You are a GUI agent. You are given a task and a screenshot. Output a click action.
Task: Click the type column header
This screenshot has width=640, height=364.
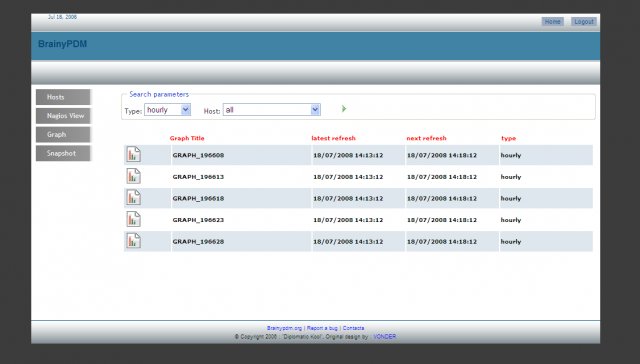[509, 138]
